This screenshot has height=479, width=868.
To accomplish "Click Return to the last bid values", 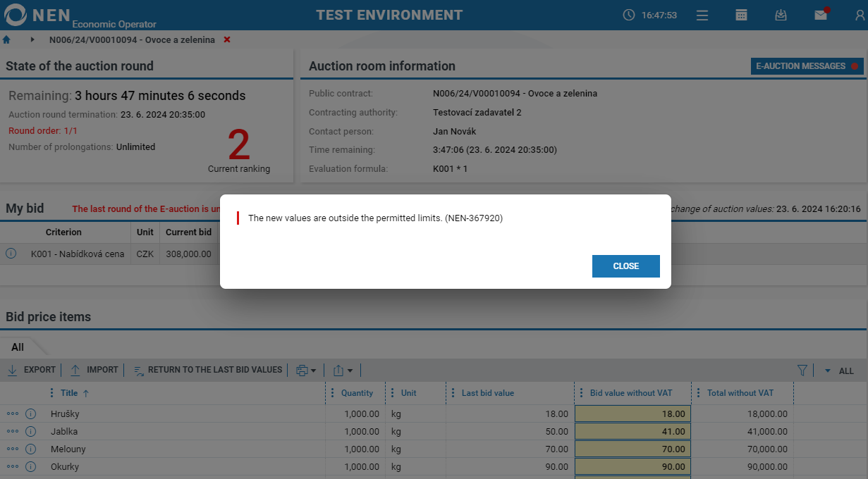I will (208, 370).
